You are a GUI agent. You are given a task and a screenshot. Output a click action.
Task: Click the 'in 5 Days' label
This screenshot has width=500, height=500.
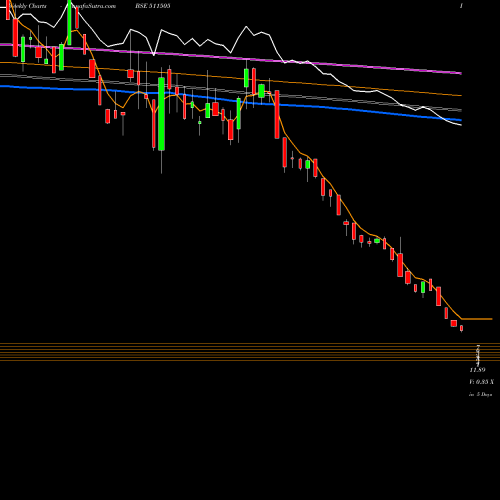(480, 394)
